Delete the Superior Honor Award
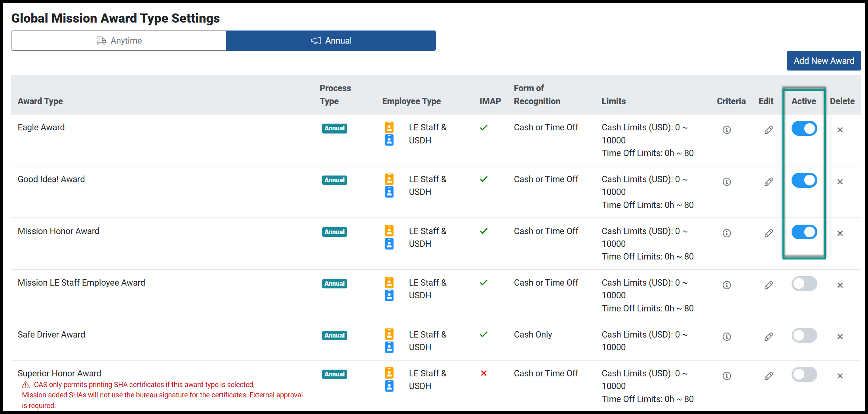 coord(840,376)
